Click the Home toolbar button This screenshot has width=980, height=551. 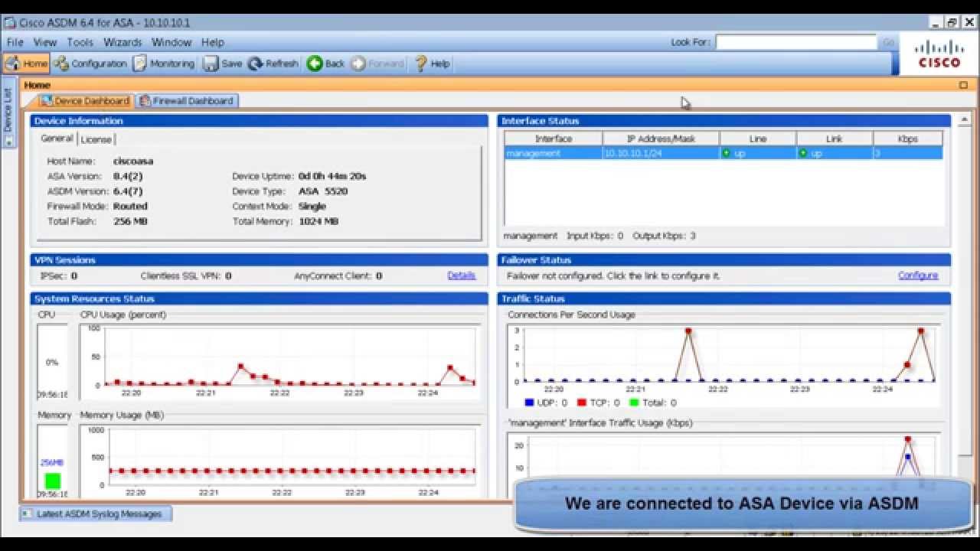click(27, 64)
